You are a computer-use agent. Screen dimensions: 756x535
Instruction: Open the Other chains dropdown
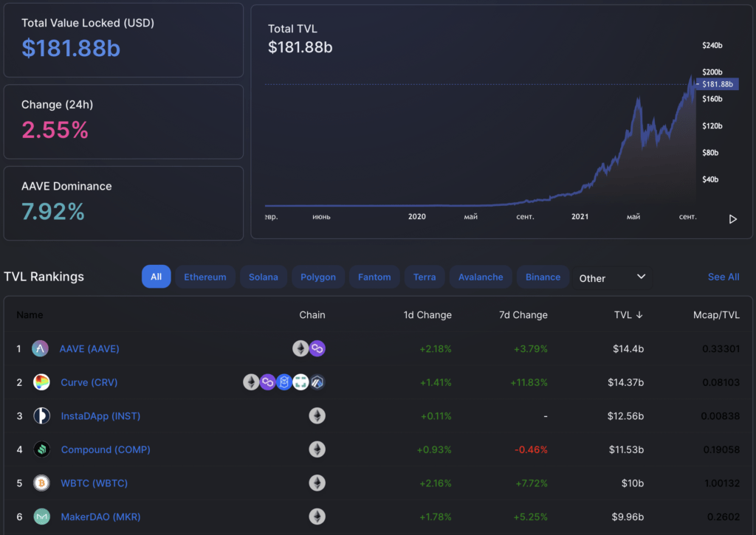pyautogui.click(x=612, y=278)
